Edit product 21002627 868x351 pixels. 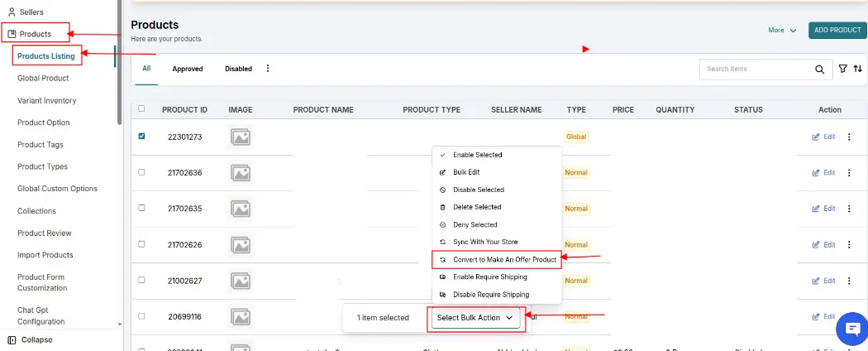click(823, 281)
